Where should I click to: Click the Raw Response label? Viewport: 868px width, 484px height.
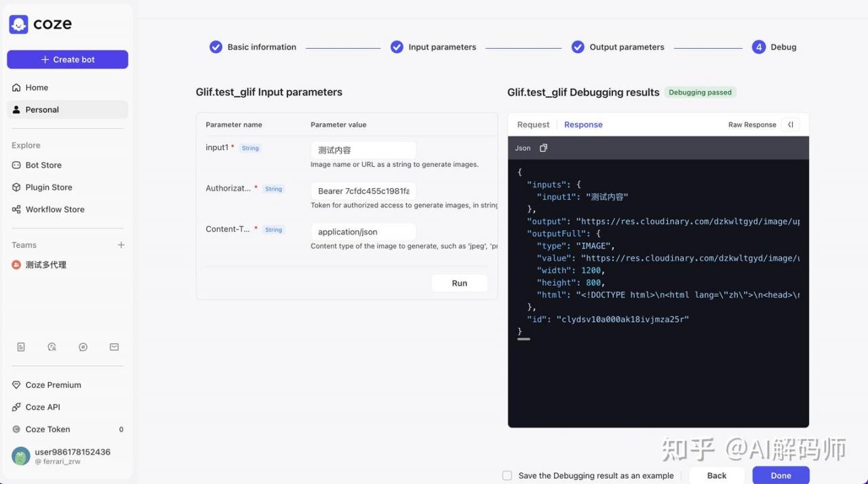tap(752, 125)
